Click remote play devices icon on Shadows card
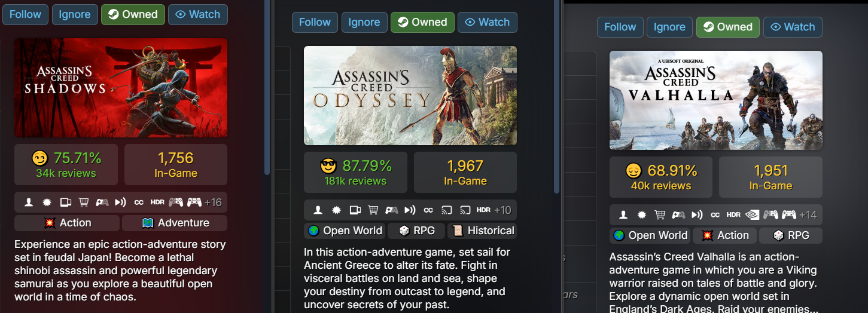 point(66,202)
